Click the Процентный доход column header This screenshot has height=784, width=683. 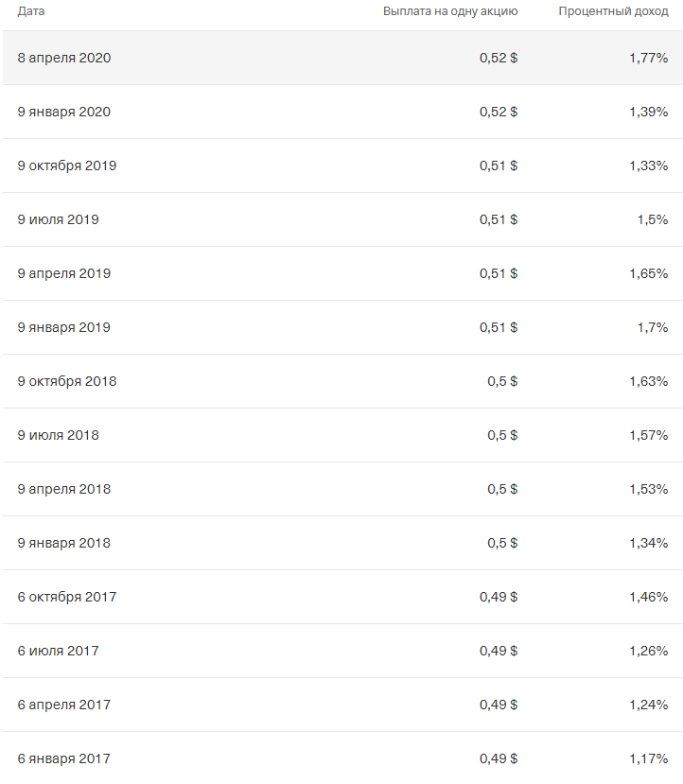613,11
